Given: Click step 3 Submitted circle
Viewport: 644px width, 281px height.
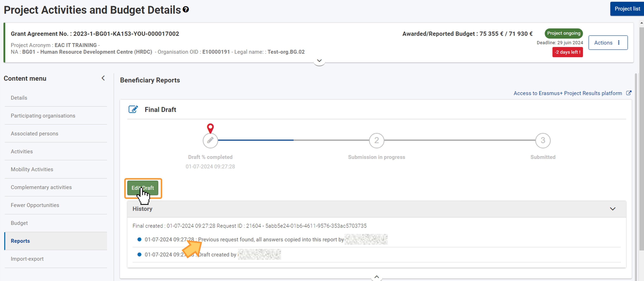Looking at the screenshot, I should (x=543, y=140).
